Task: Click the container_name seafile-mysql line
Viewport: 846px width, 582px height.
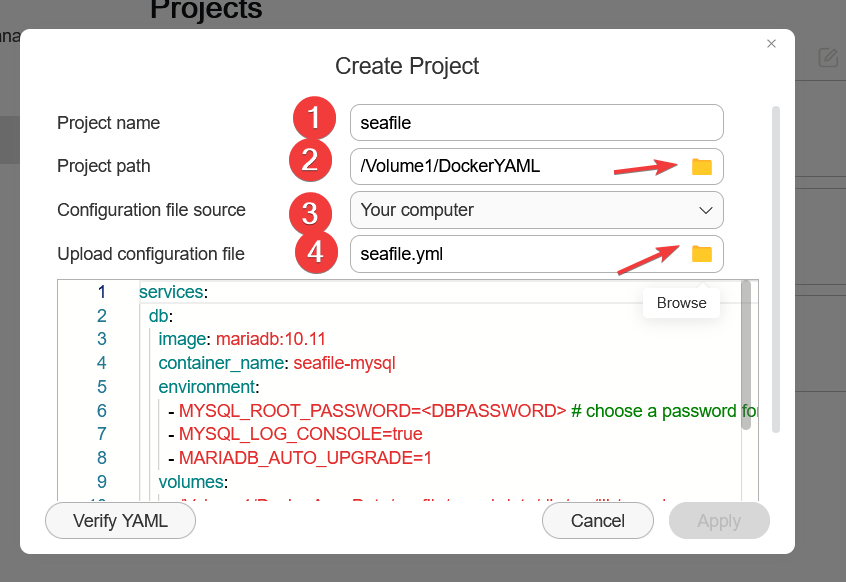Action: 277,362
